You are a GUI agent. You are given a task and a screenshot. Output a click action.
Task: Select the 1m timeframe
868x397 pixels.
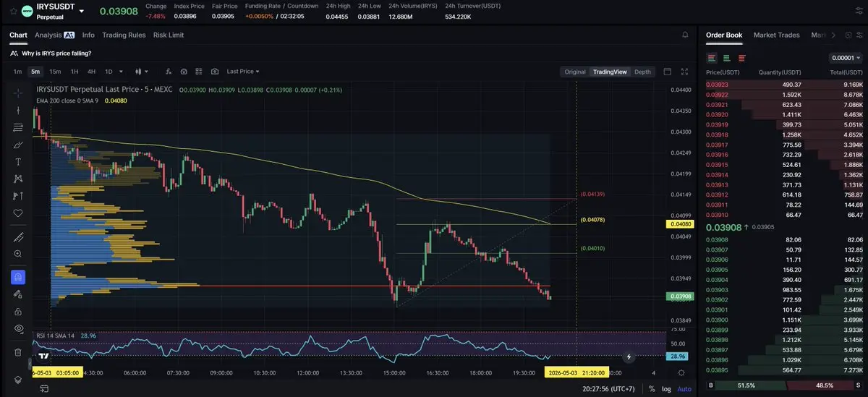click(x=18, y=72)
